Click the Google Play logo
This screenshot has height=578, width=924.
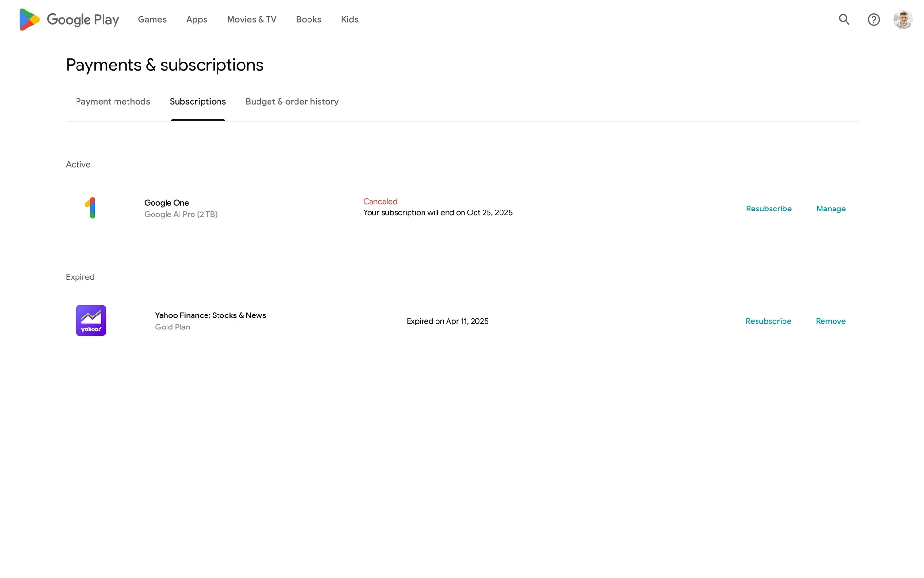[69, 20]
